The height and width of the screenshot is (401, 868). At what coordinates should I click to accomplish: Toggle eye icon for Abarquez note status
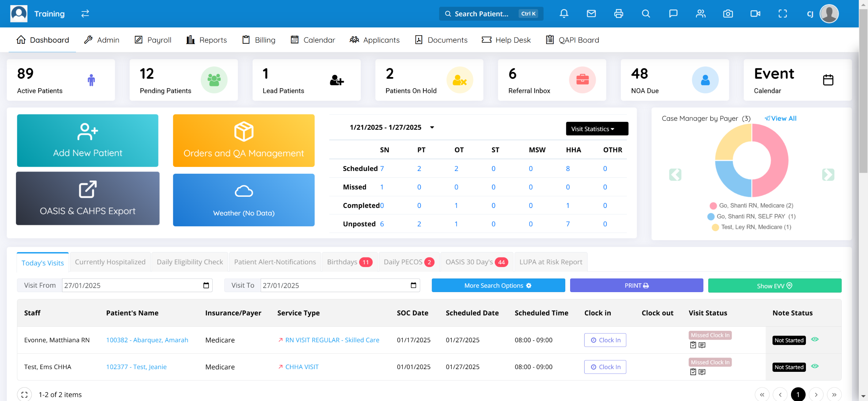[815, 339]
